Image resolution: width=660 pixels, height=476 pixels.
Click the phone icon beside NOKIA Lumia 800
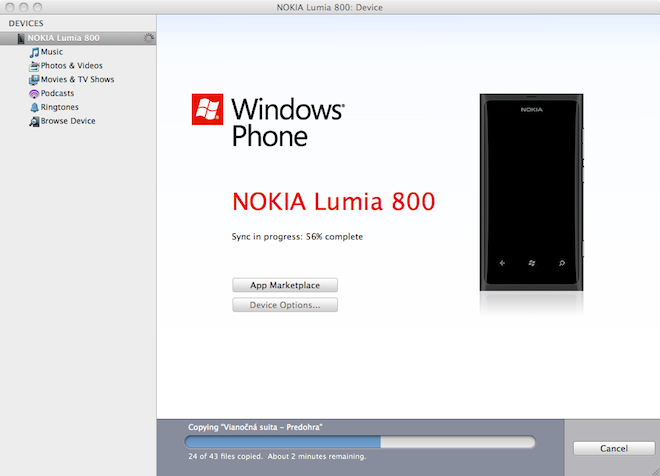coord(21,38)
